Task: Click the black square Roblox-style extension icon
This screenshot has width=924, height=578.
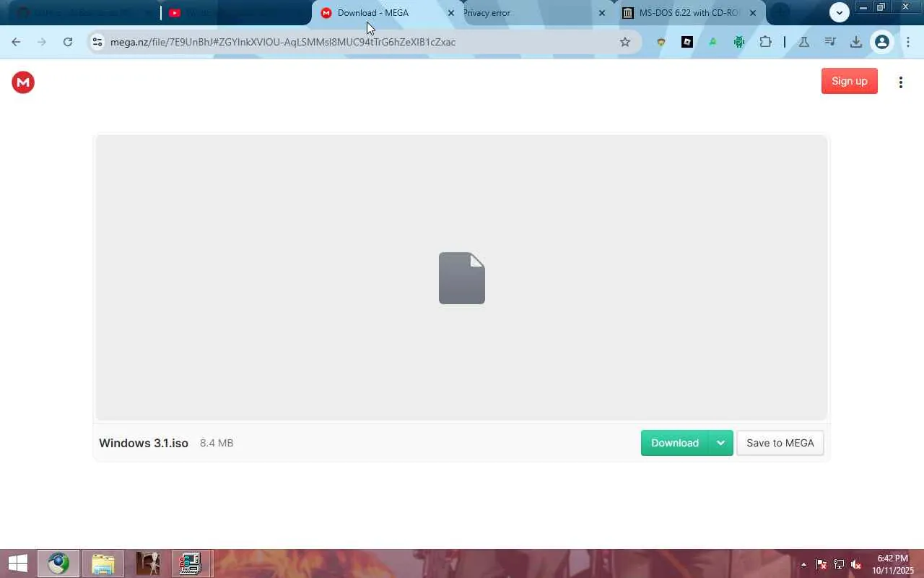Action: pos(687,42)
